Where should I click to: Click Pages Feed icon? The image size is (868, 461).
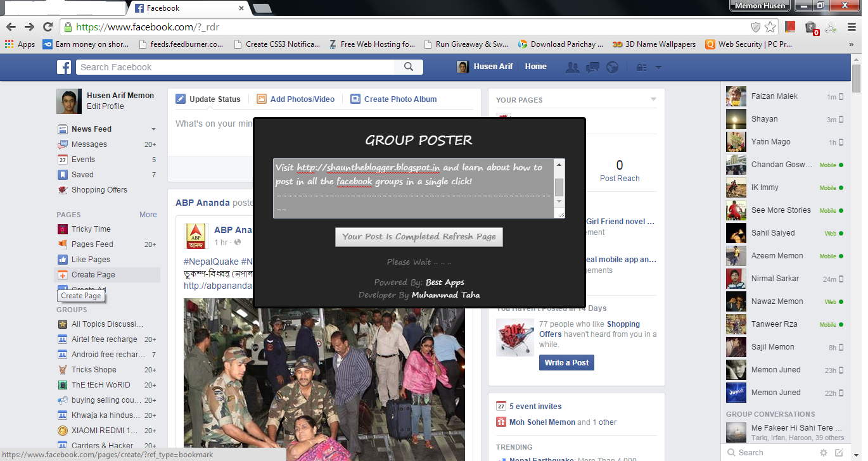point(63,244)
